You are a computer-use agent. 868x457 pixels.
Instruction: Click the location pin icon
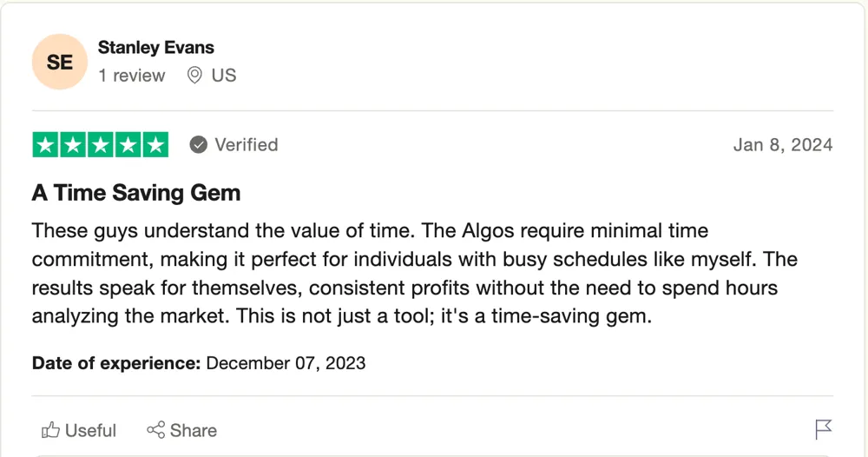click(x=194, y=76)
